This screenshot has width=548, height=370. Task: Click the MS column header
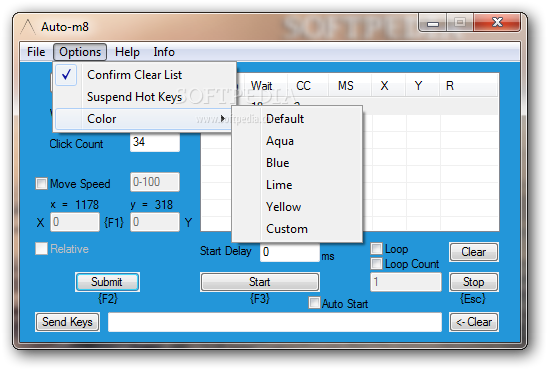(349, 86)
